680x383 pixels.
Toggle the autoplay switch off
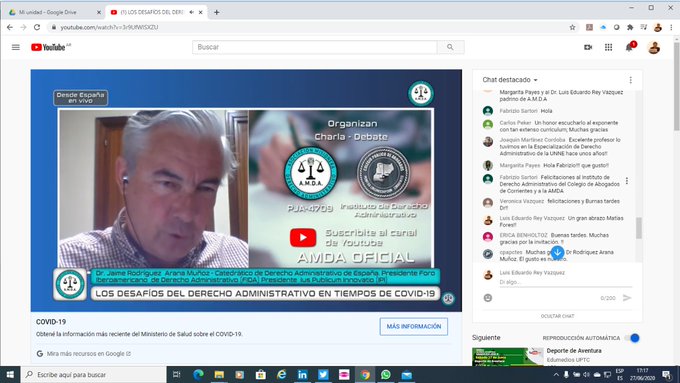point(633,338)
